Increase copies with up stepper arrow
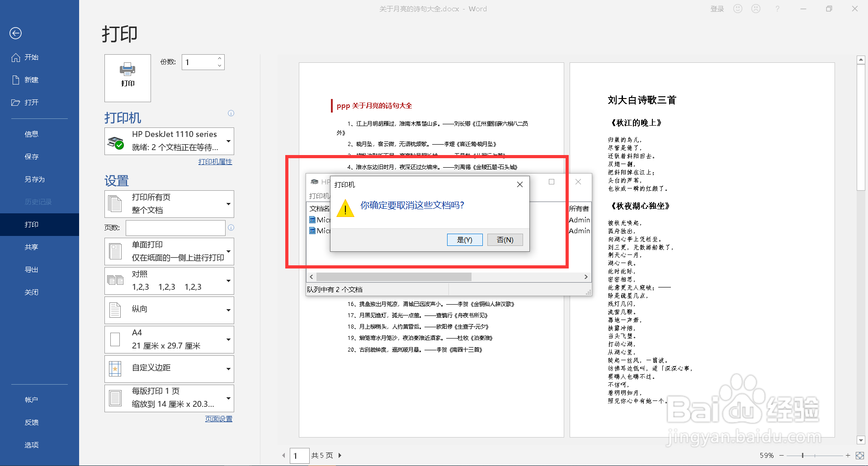The width and height of the screenshot is (868, 466). point(220,58)
